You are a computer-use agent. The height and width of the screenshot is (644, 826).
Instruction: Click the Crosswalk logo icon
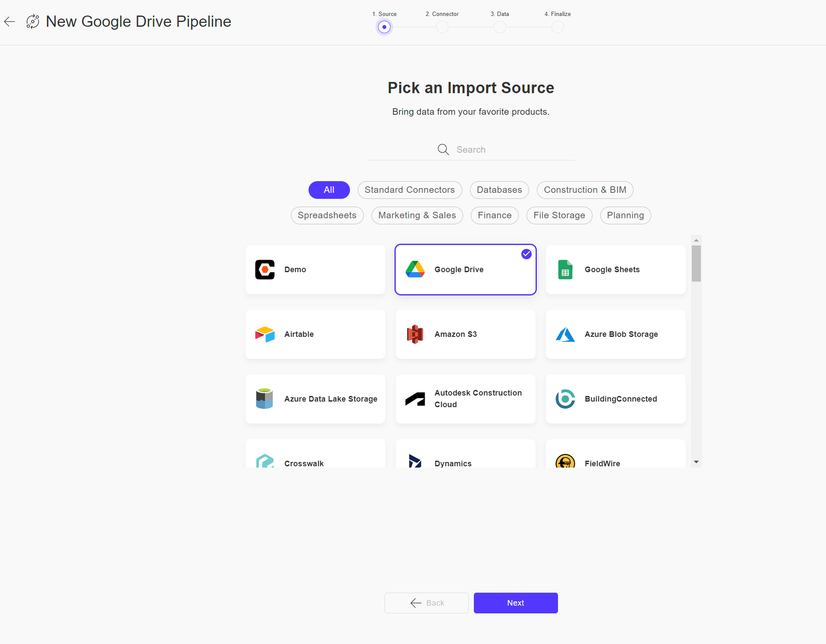[x=265, y=461]
